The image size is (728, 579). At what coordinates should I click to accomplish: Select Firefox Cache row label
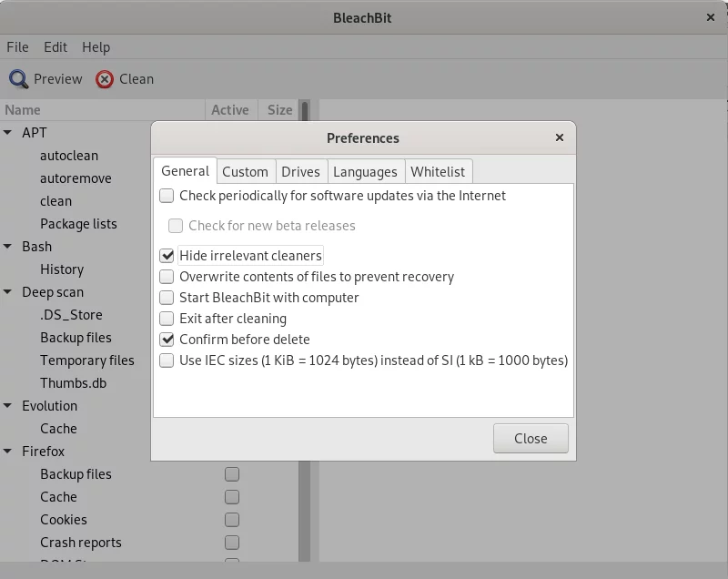tap(58, 497)
